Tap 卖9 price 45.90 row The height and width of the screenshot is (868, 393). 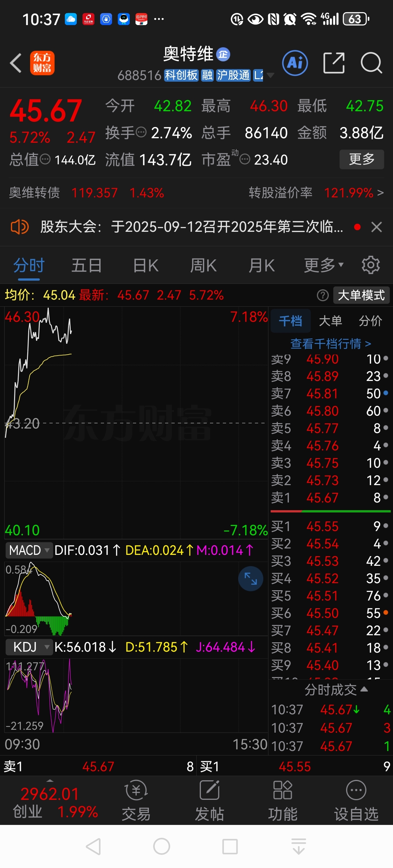[x=330, y=359]
